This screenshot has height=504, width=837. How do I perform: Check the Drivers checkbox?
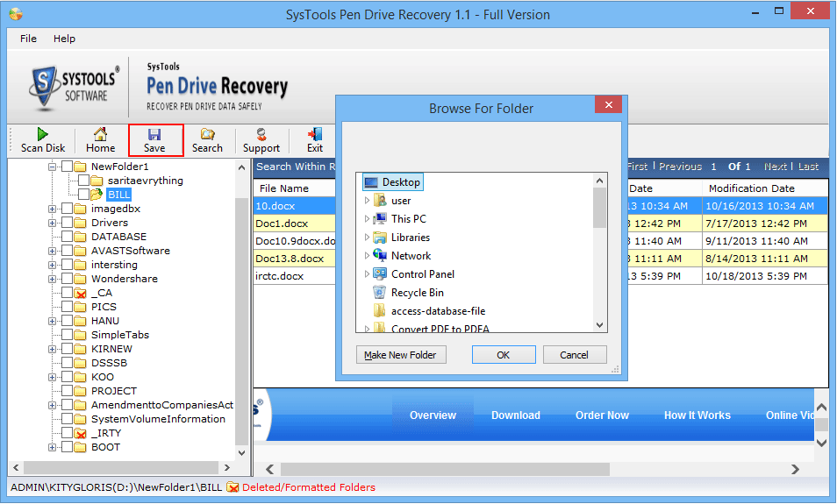pyautogui.click(x=68, y=223)
